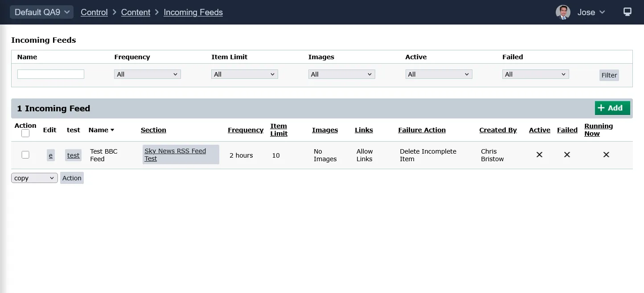644x293 pixels.
Task: Open the Default QA9 site selector
Action: (x=42, y=12)
